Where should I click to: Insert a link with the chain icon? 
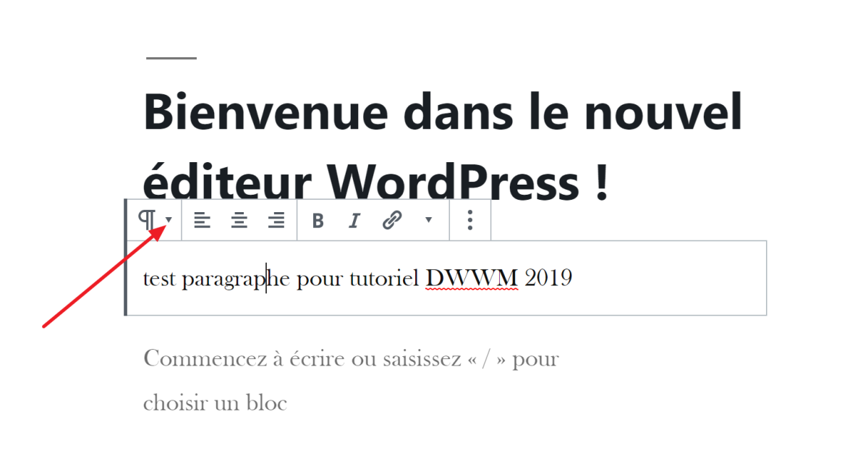pos(391,220)
